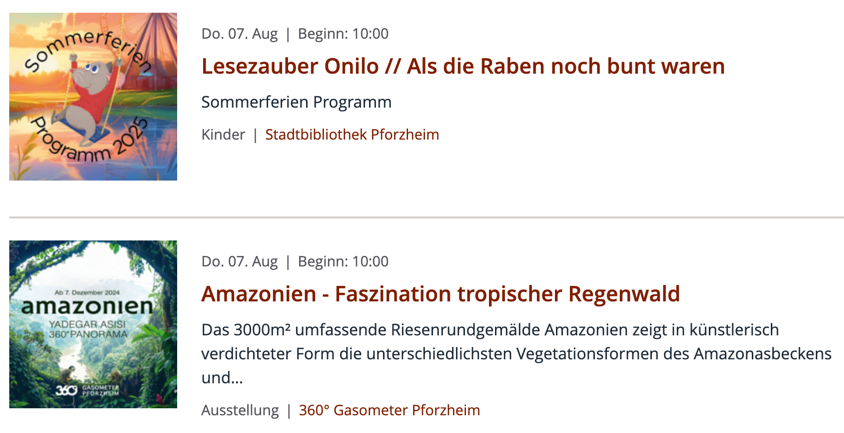This screenshot has height=433, width=844.
Task: Follow the Stadtbibliothek Pforzheim venue link
Action: click(x=352, y=134)
